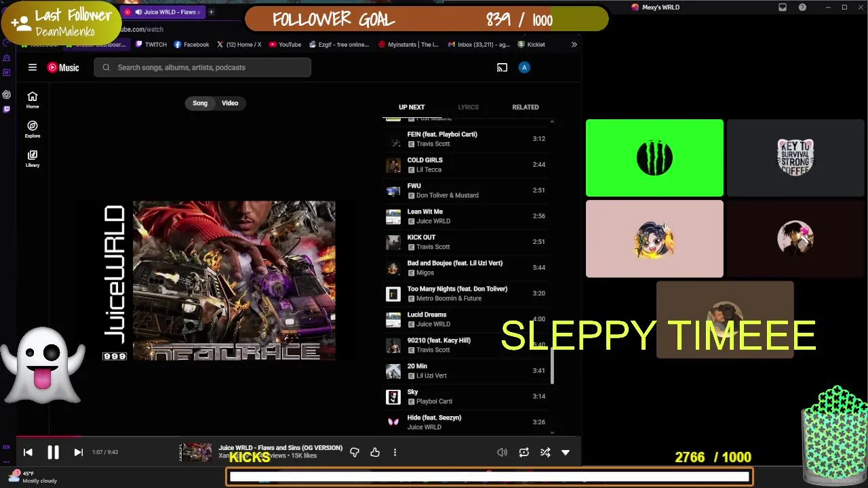The image size is (868, 488).
Task: Play KICK OUT by Travis Scott
Action: 467,242
